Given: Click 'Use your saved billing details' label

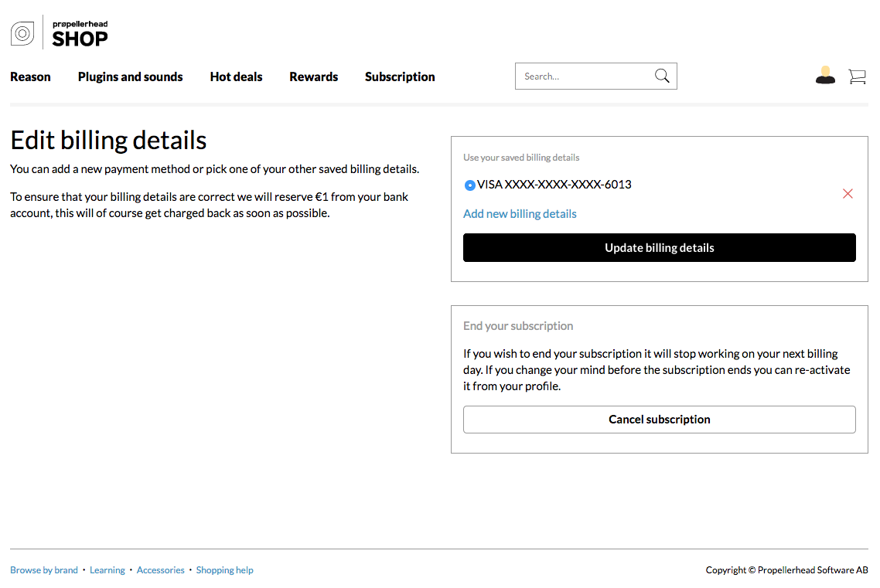Looking at the screenshot, I should 521,158.
